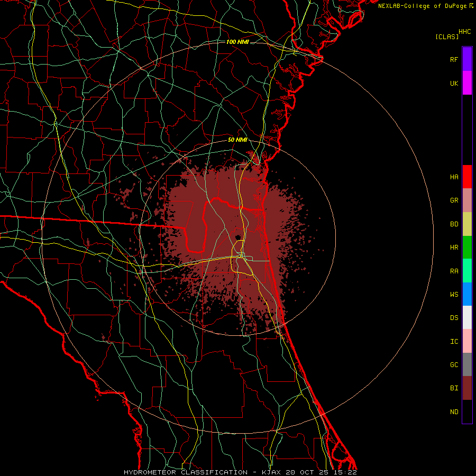Click the WS legend label
Image resolution: width=476 pixels, height=476 pixels.
coord(454,294)
